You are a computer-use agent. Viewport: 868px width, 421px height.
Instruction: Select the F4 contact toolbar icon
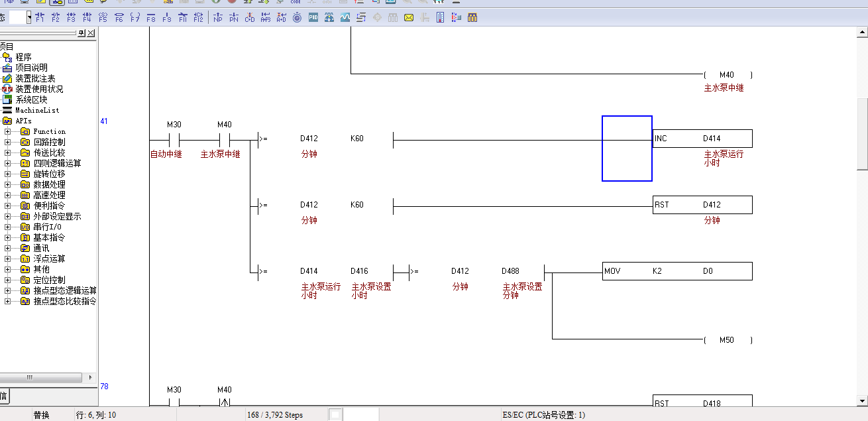[87, 18]
